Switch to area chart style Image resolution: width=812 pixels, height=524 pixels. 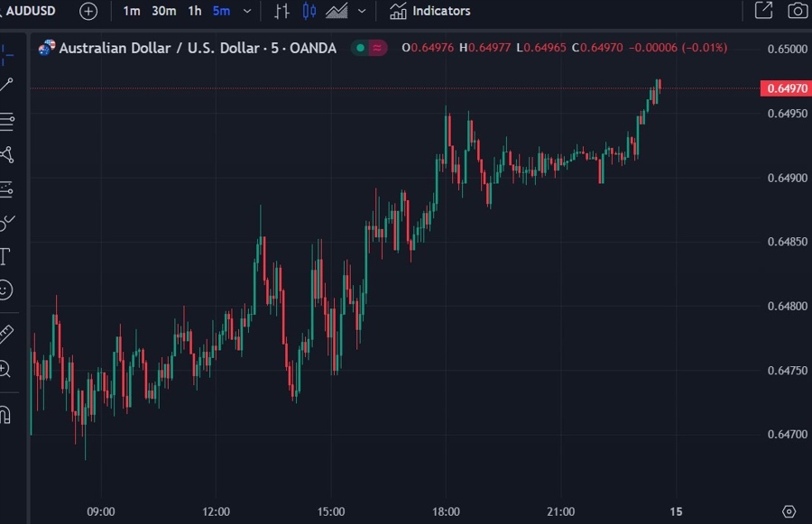point(337,11)
